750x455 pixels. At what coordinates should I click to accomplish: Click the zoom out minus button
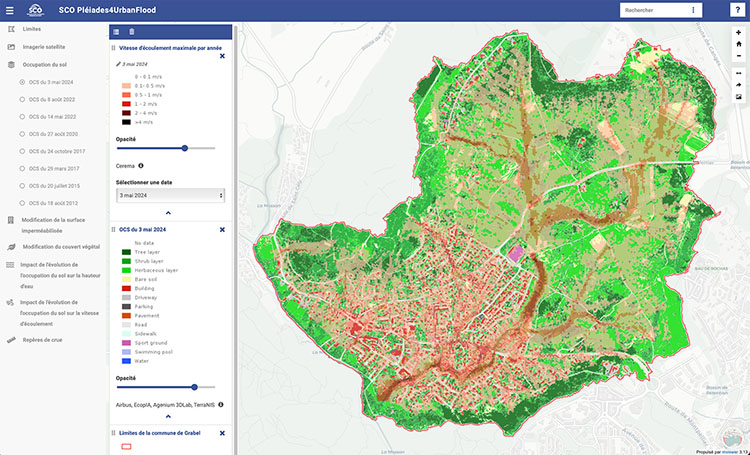click(738, 56)
